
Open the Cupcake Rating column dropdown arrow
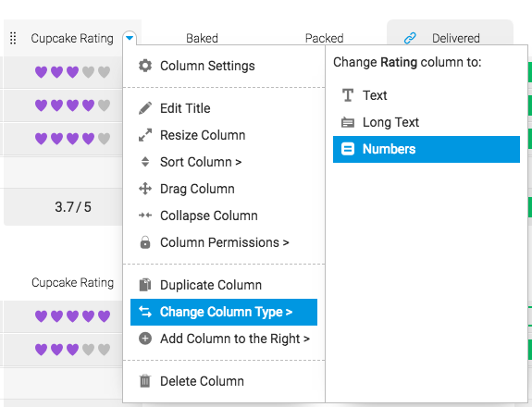130,38
